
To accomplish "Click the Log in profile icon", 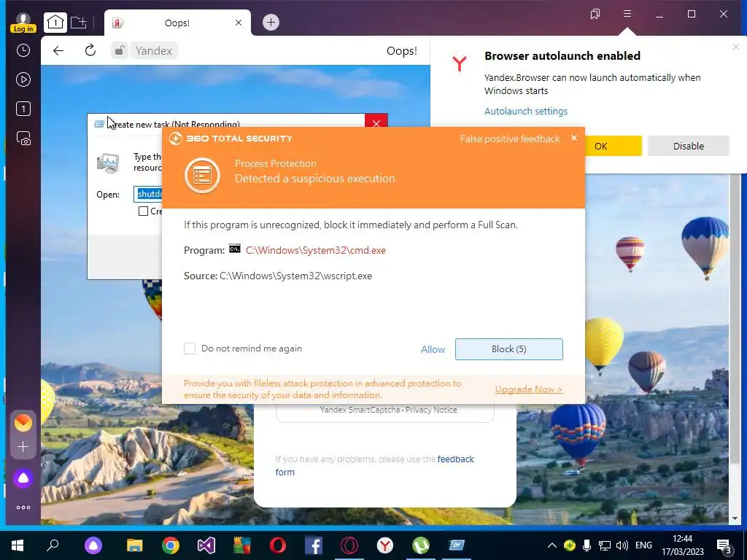I will (23, 23).
